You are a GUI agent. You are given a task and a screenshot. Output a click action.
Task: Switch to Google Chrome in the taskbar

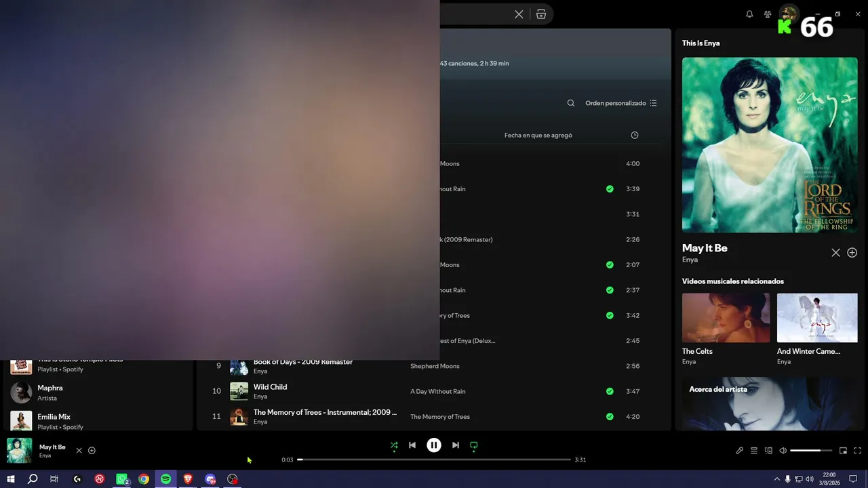[144, 479]
